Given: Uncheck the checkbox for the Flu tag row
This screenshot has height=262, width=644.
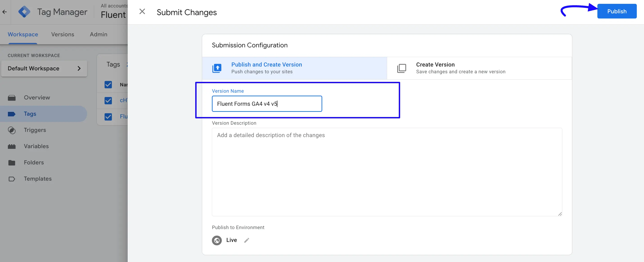Looking at the screenshot, I should coord(108,117).
